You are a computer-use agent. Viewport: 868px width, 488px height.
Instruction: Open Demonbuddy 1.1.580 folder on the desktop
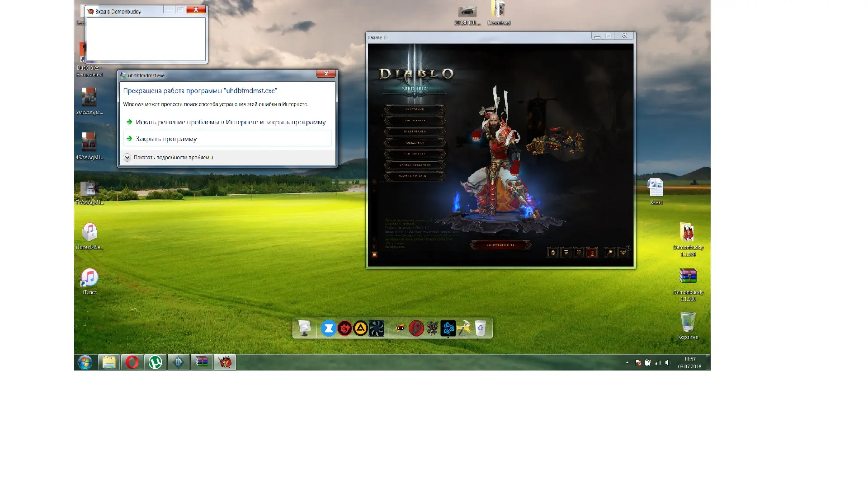[688, 239]
